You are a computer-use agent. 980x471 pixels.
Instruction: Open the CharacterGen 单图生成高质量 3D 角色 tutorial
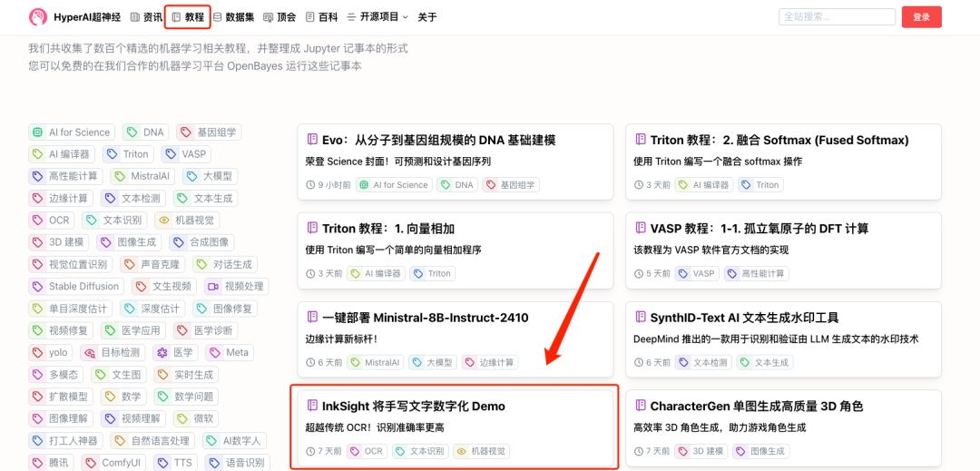(x=756, y=406)
